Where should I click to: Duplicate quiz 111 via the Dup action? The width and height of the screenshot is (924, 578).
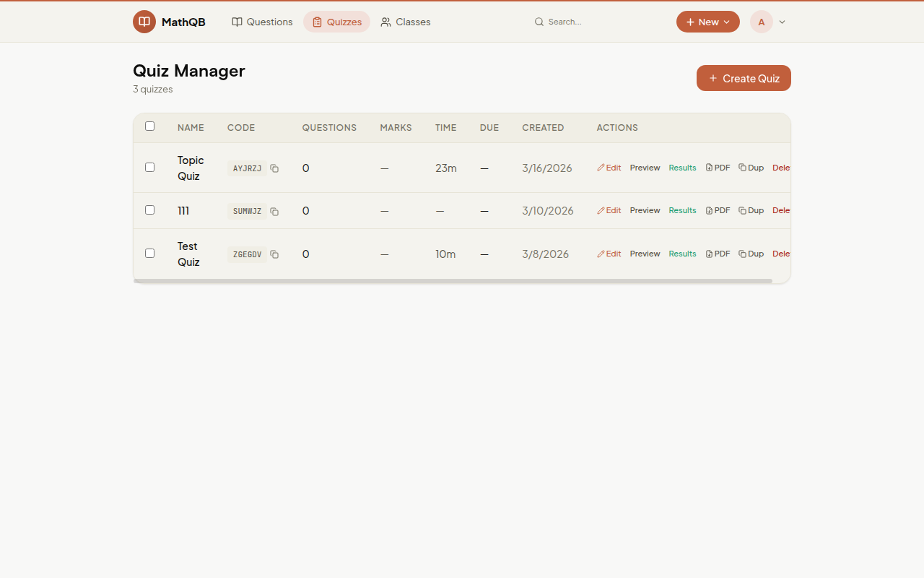click(751, 210)
